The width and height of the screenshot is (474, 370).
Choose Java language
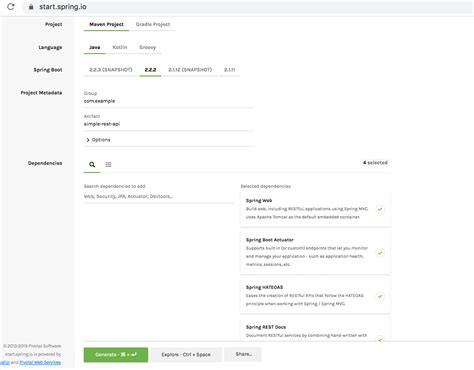pos(95,47)
